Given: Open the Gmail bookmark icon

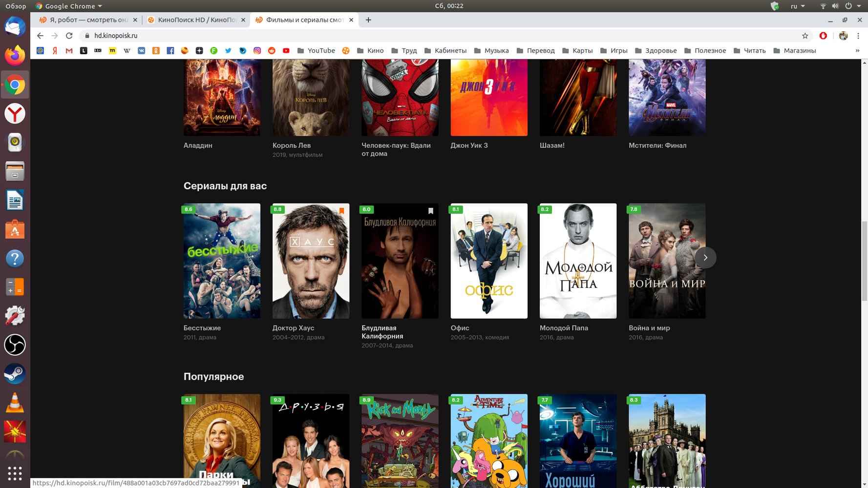Looking at the screenshot, I should coord(69,51).
